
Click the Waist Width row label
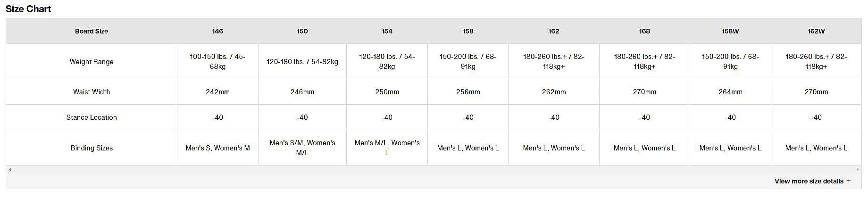(92, 92)
